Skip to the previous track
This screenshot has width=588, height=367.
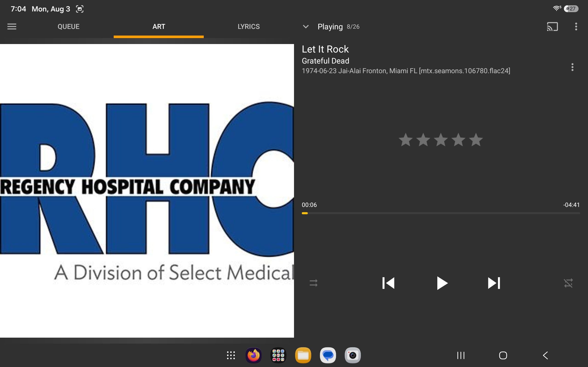pyautogui.click(x=388, y=283)
